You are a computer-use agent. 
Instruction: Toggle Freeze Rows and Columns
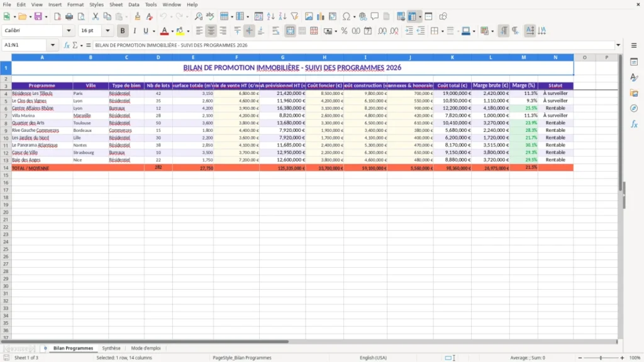(x=413, y=16)
